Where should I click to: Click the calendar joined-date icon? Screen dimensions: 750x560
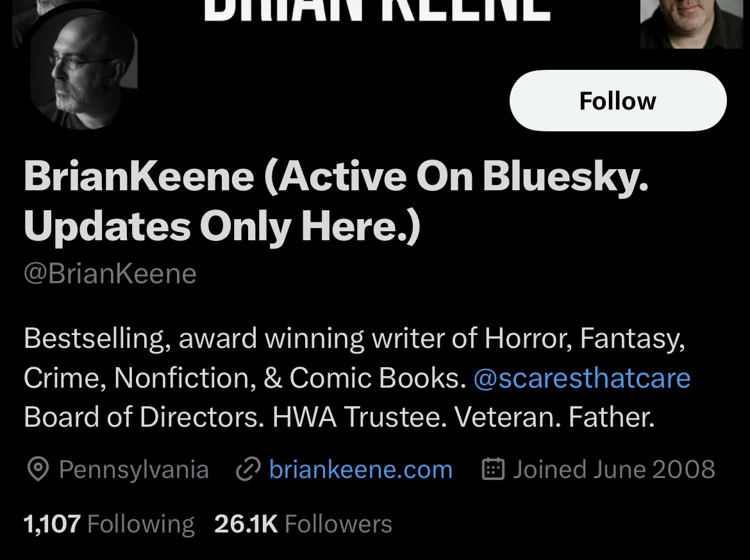(493, 469)
